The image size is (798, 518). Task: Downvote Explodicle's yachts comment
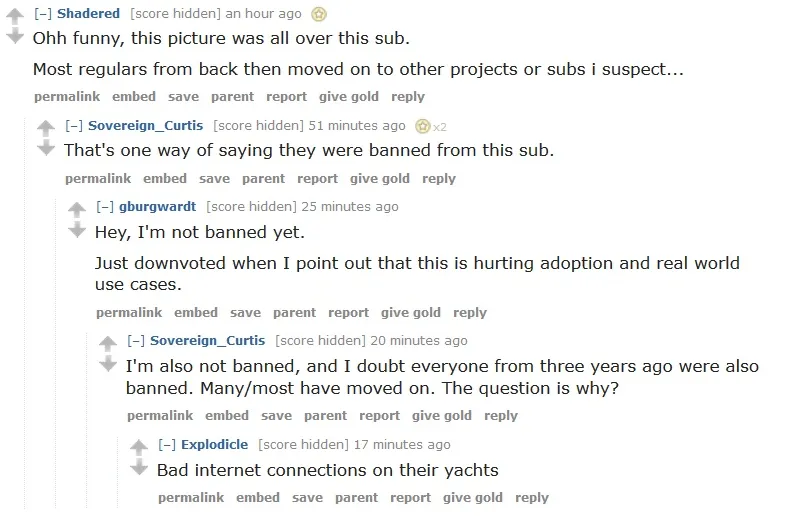click(x=138, y=467)
